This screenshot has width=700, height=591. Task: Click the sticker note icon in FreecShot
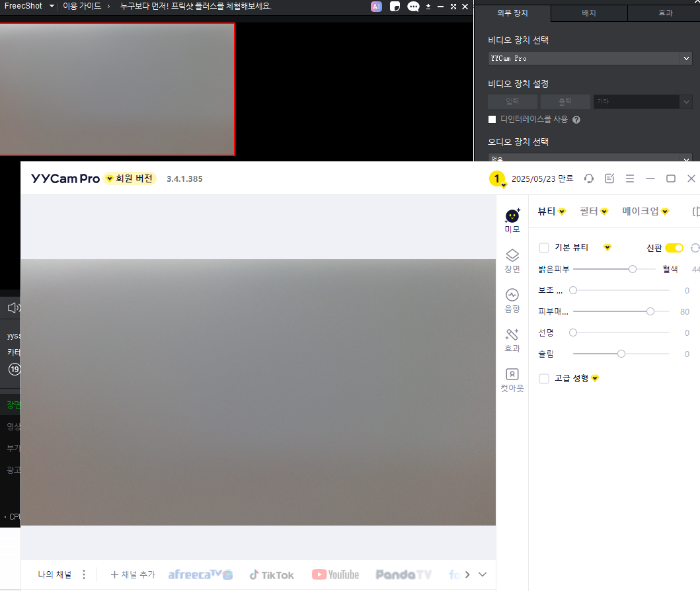(395, 7)
